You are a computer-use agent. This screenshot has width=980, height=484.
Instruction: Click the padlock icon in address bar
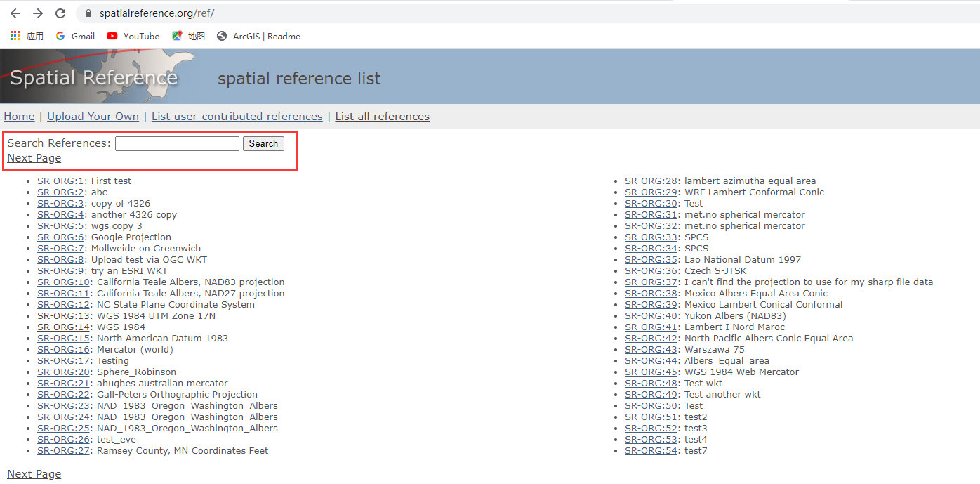(88, 13)
